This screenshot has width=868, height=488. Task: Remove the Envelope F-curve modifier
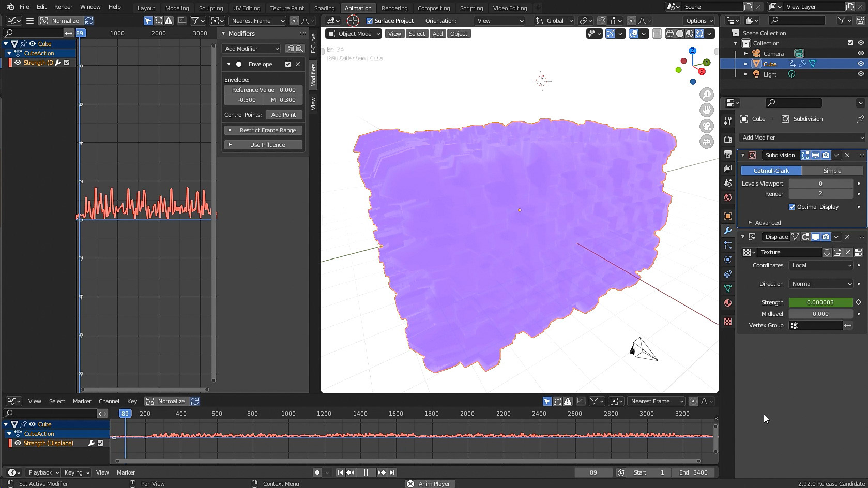[298, 64]
